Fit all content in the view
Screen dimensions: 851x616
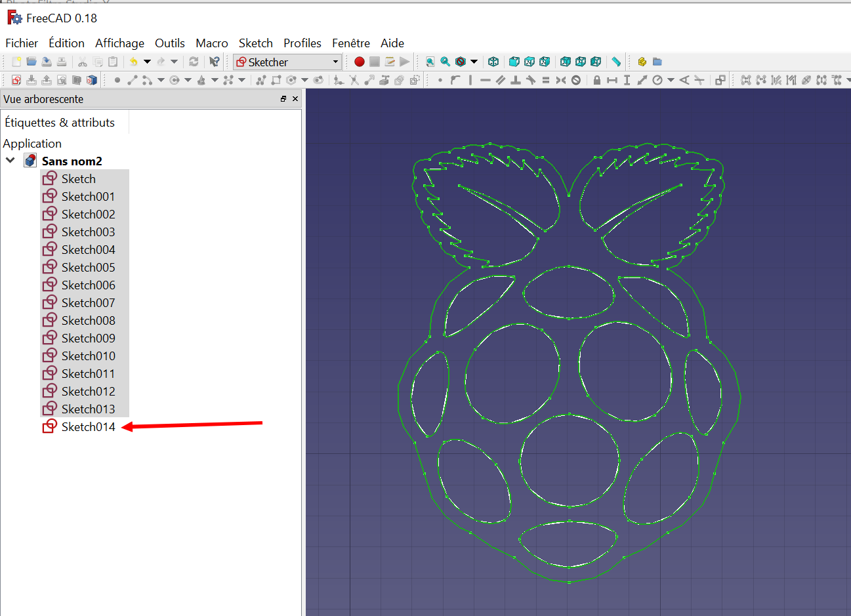[430, 62]
